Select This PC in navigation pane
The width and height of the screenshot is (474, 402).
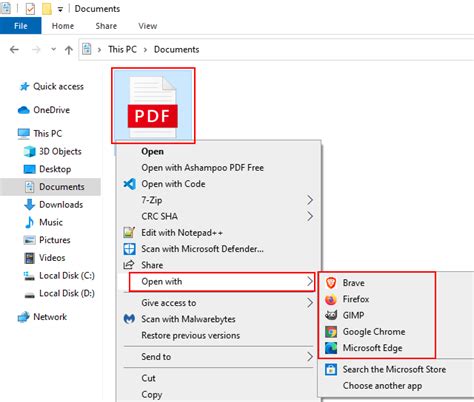point(48,134)
